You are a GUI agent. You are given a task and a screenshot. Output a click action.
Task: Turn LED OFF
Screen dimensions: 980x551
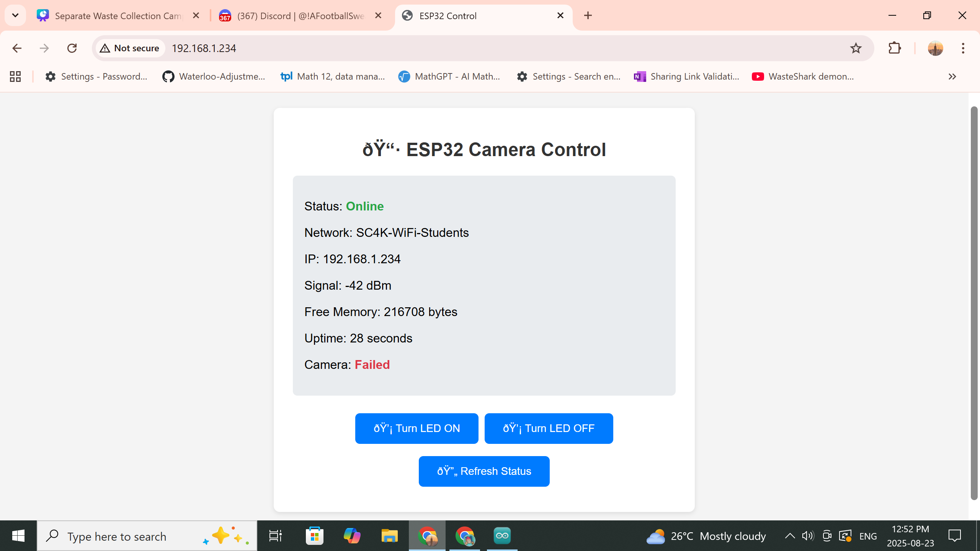549,428
